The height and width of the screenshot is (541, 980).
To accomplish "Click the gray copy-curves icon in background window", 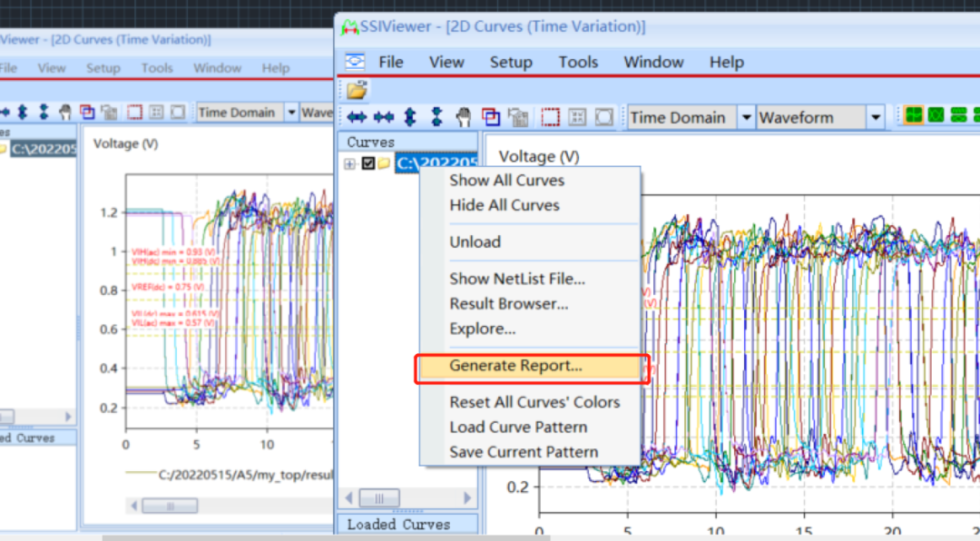I will (x=110, y=113).
